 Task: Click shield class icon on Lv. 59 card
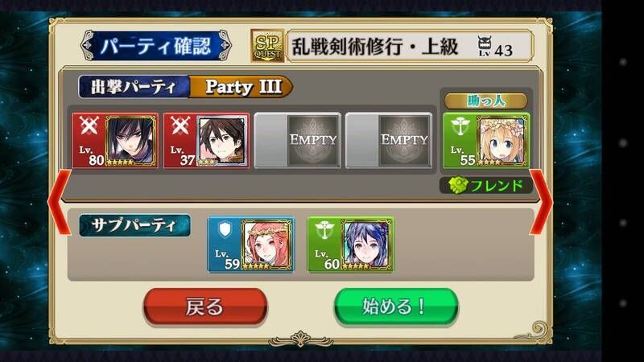[x=225, y=230]
